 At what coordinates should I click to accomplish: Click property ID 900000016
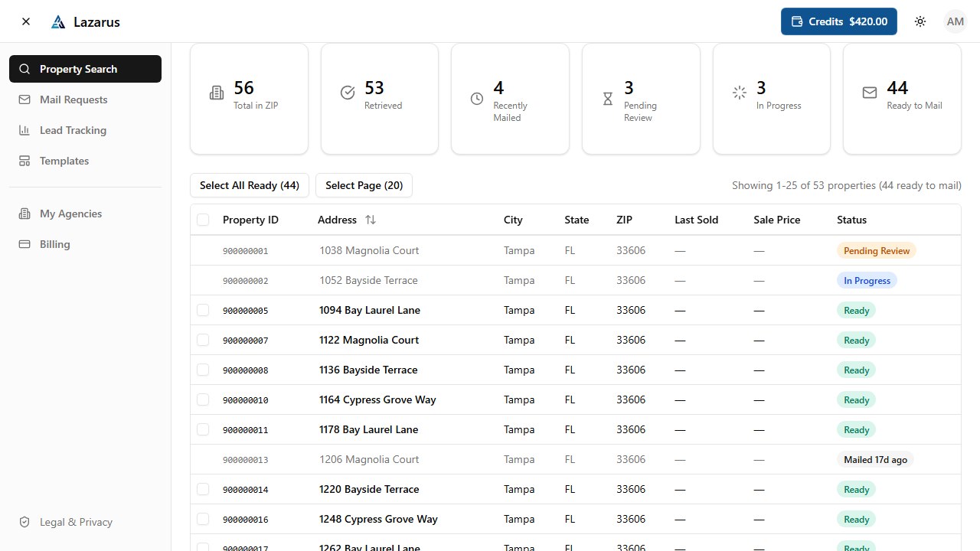(x=246, y=520)
